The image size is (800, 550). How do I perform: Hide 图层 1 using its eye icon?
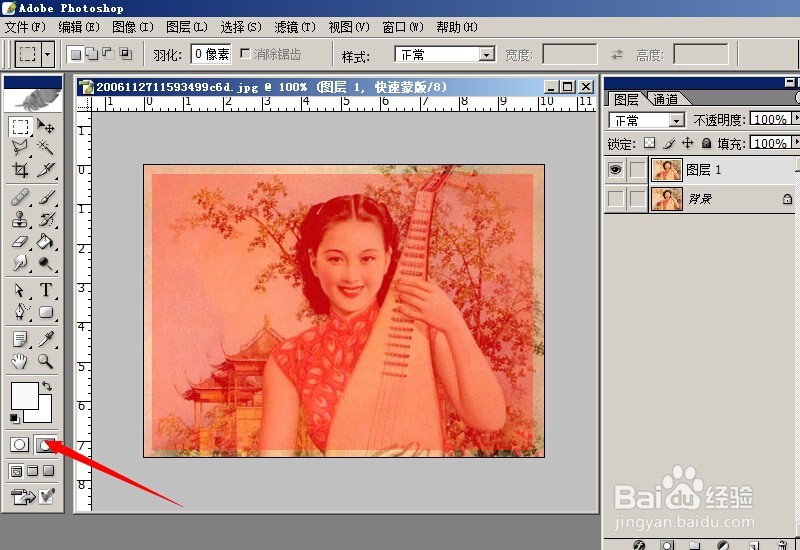[x=615, y=170]
